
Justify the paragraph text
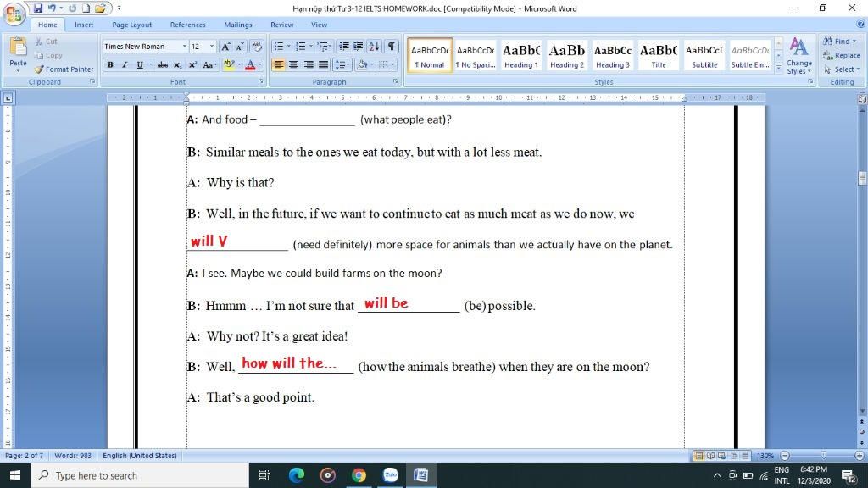[x=323, y=64]
